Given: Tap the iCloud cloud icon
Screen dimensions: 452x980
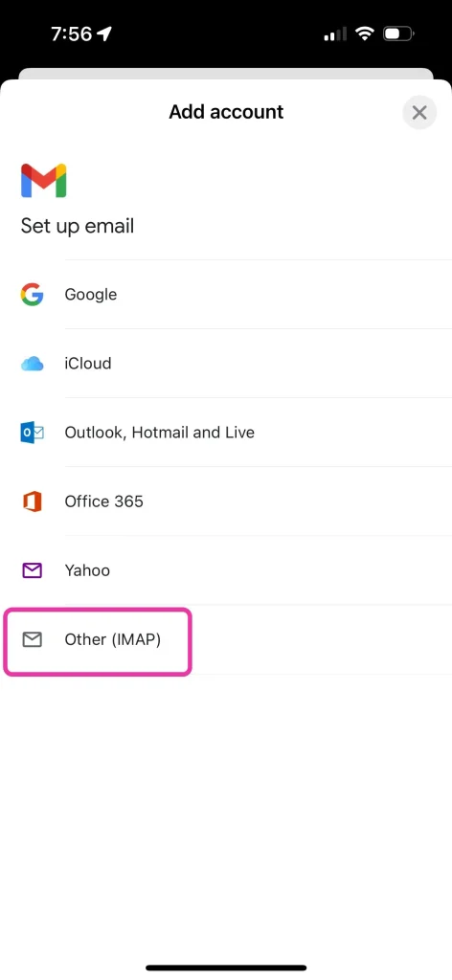Looking at the screenshot, I should click(x=32, y=364).
